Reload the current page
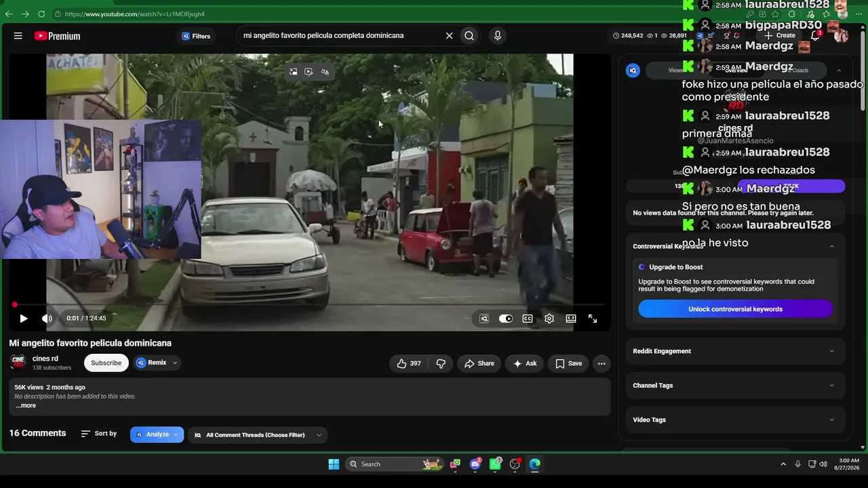The height and width of the screenshot is (488, 868). click(x=41, y=14)
